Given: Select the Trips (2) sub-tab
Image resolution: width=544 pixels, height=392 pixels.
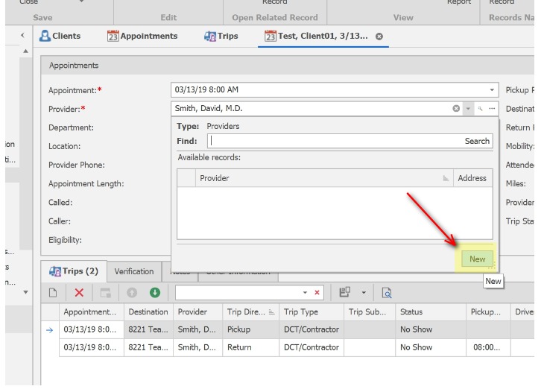Looking at the screenshot, I should 74,271.
